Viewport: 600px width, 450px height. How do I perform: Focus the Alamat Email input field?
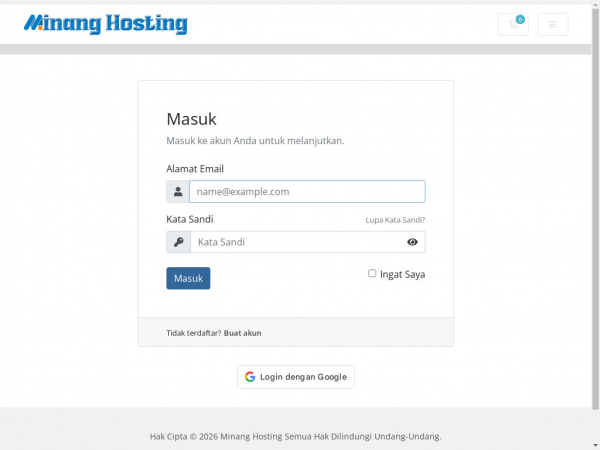pyautogui.click(x=307, y=191)
